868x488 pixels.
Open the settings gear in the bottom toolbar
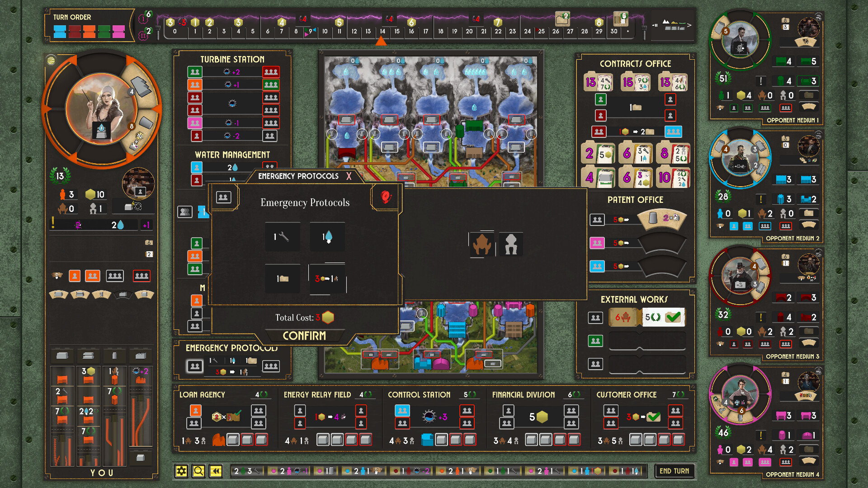(182, 470)
